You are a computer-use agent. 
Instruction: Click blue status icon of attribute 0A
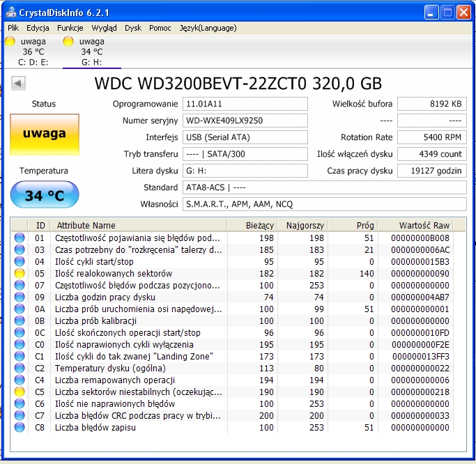(x=20, y=309)
